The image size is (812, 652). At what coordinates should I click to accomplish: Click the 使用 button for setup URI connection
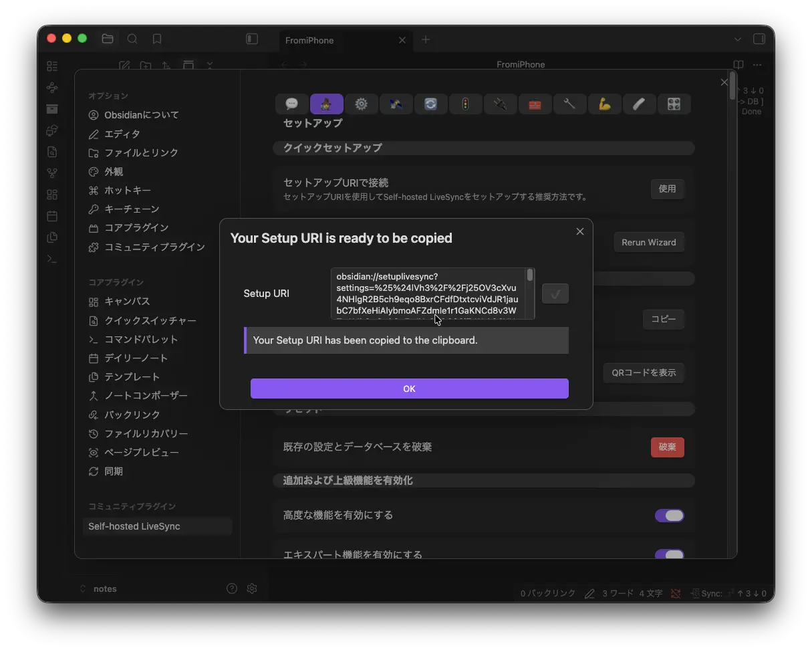click(x=668, y=189)
